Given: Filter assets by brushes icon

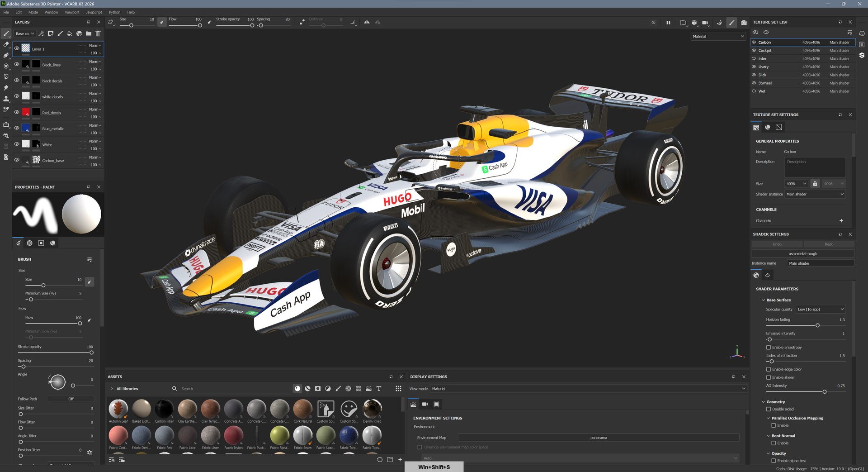Looking at the screenshot, I should click(338, 389).
